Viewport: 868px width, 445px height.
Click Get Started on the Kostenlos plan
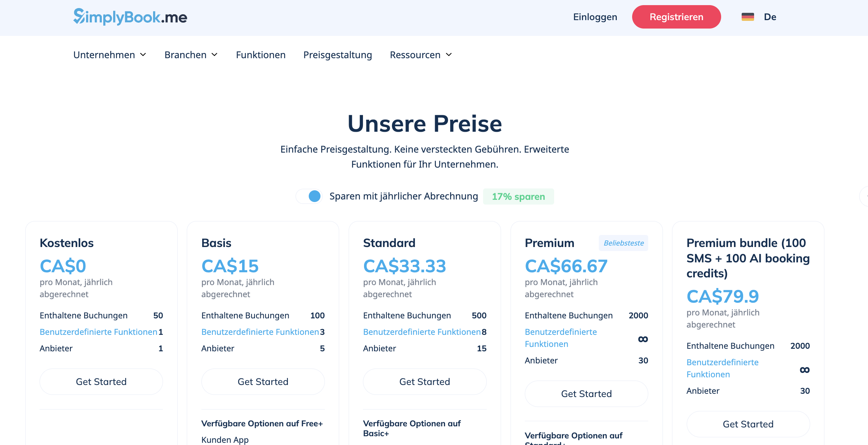coord(101,381)
